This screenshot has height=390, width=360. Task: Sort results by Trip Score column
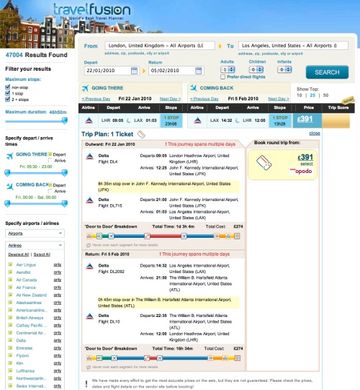[x=338, y=107]
